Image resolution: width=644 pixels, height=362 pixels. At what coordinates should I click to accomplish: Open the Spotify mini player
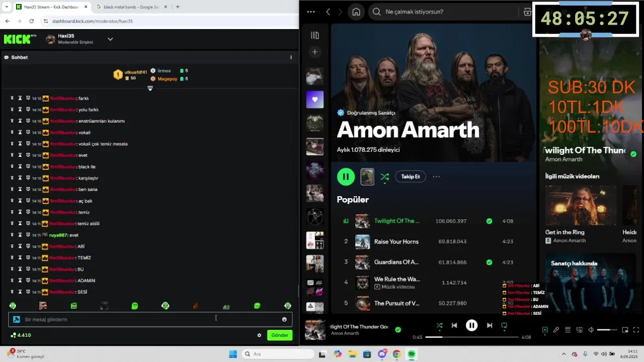[625, 330]
